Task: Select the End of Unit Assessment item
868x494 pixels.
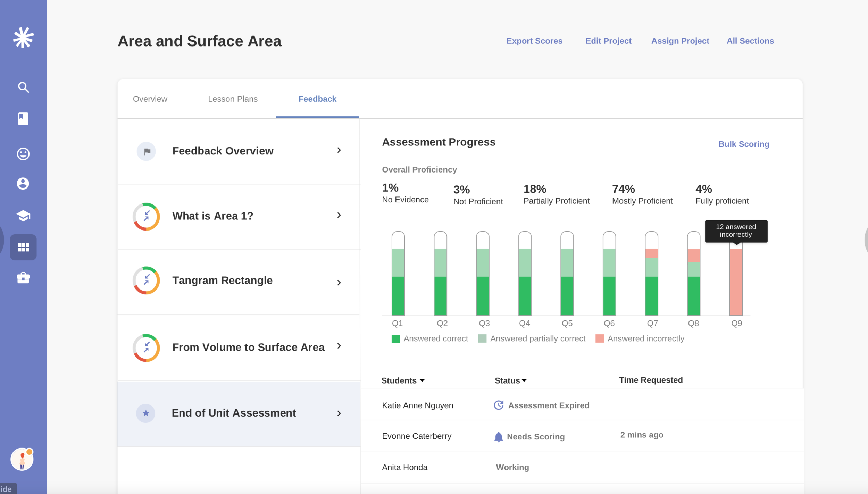Action: pyautogui.click(x=234, y=413)
